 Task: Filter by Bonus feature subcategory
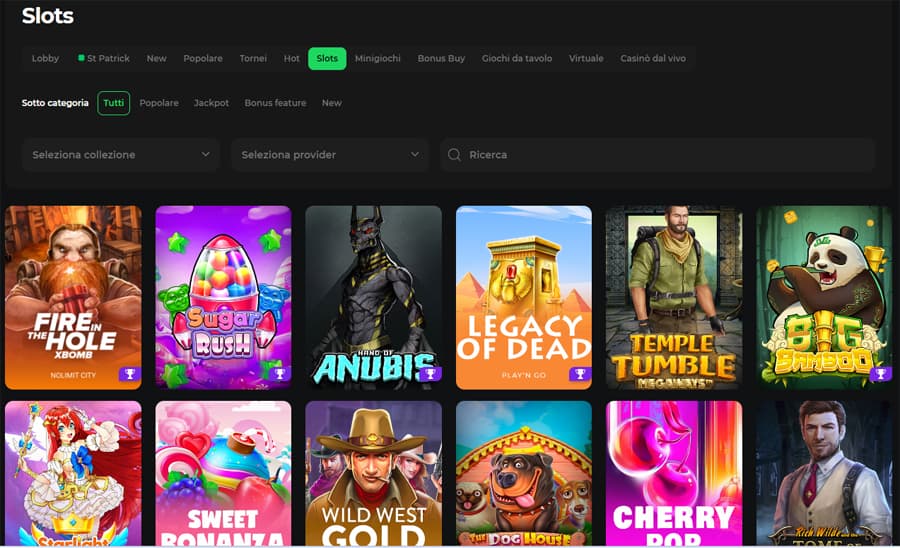coord(276,103)
